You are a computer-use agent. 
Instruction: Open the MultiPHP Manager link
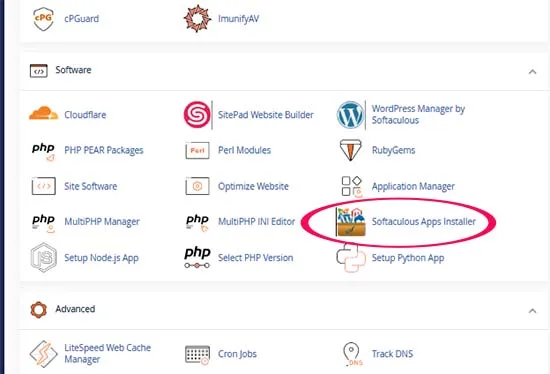102,222
